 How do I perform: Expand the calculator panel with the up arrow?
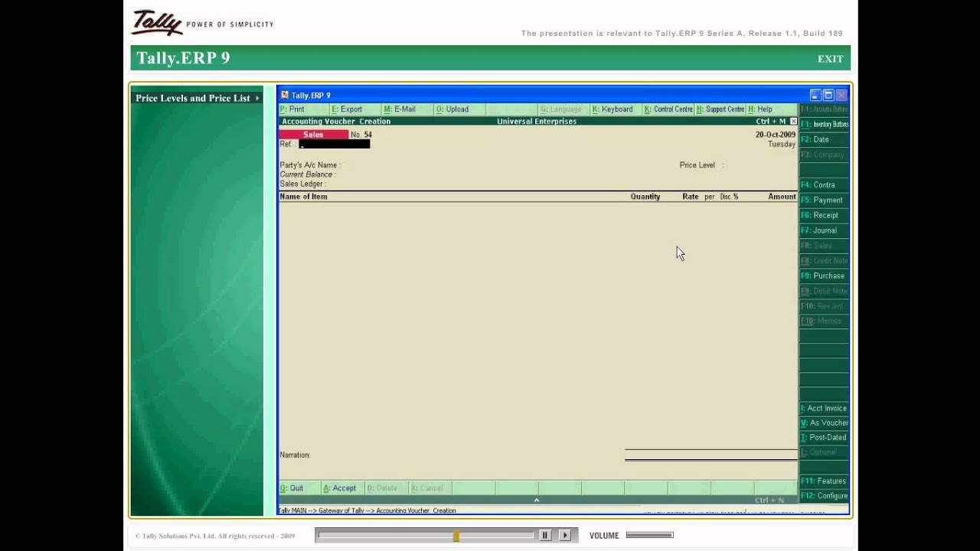pos(536,500)
